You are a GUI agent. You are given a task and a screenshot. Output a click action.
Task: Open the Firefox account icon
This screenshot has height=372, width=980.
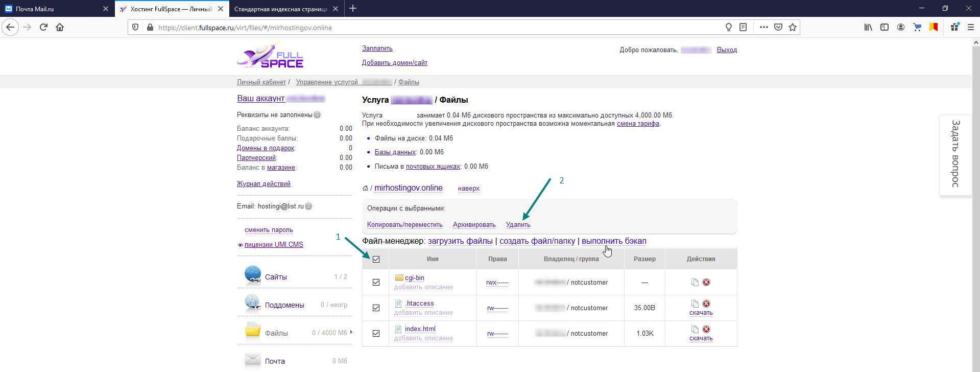pos(901,27)
